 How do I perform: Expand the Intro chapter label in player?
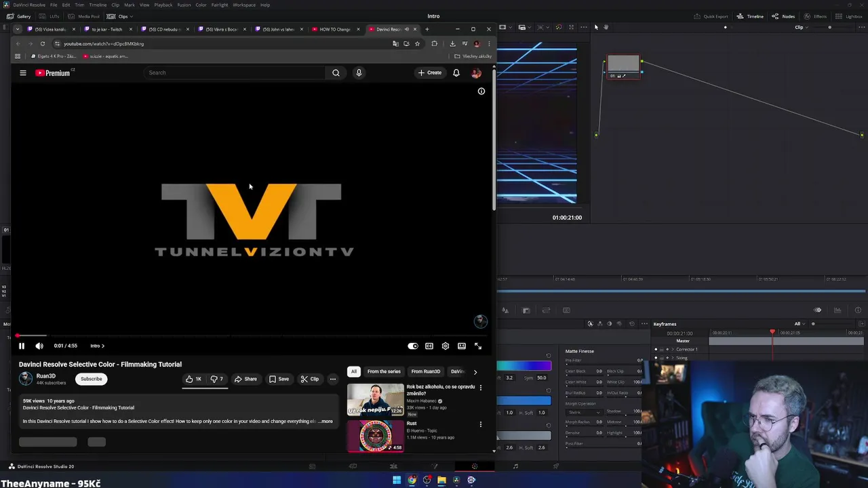[98, 346]
